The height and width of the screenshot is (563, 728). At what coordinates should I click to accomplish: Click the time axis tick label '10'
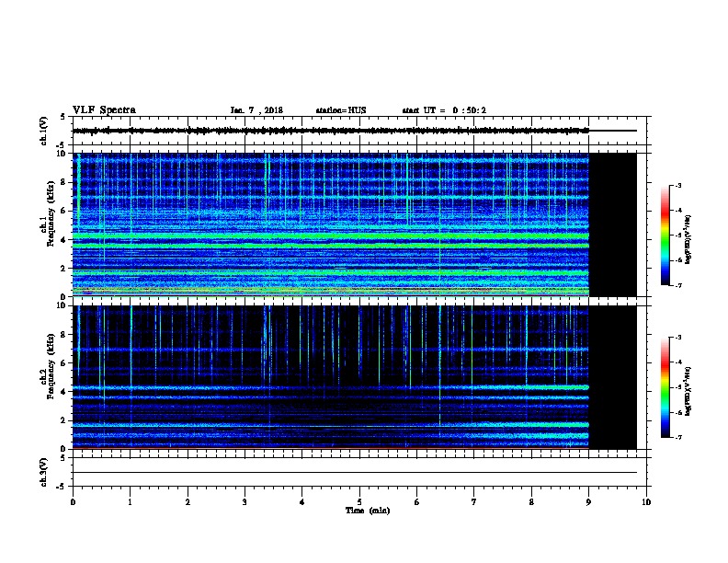646,502
